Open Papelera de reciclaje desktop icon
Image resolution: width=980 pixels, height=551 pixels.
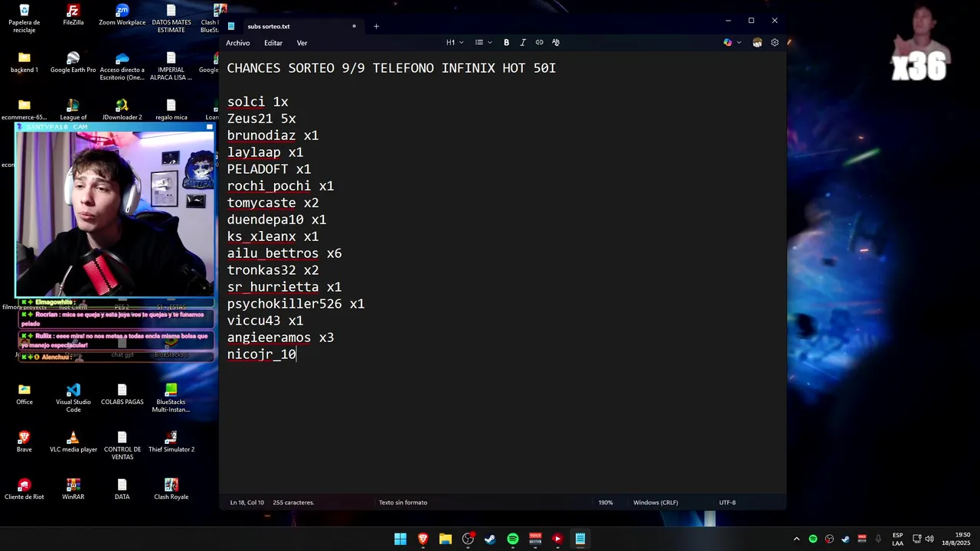24,17
